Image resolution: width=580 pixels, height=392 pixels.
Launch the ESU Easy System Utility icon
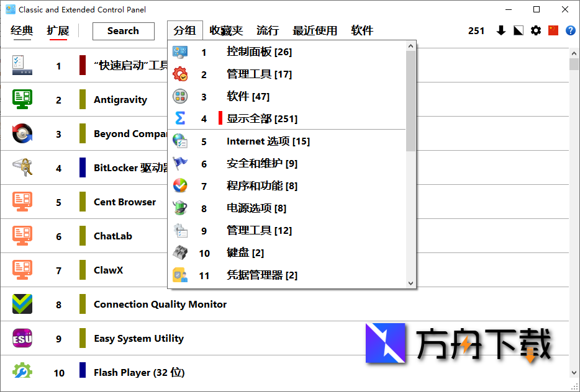23,339
